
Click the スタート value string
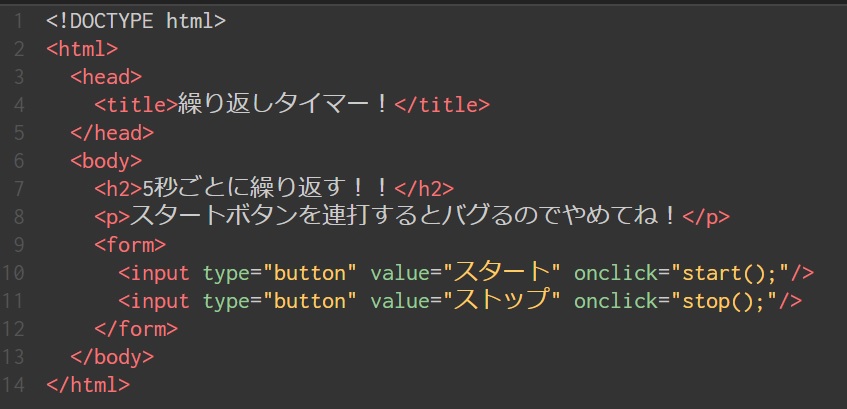(504, 271)
